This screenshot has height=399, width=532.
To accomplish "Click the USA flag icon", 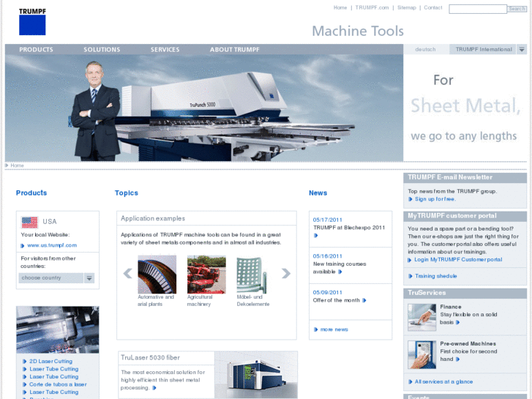I will [x=29, y=223].
